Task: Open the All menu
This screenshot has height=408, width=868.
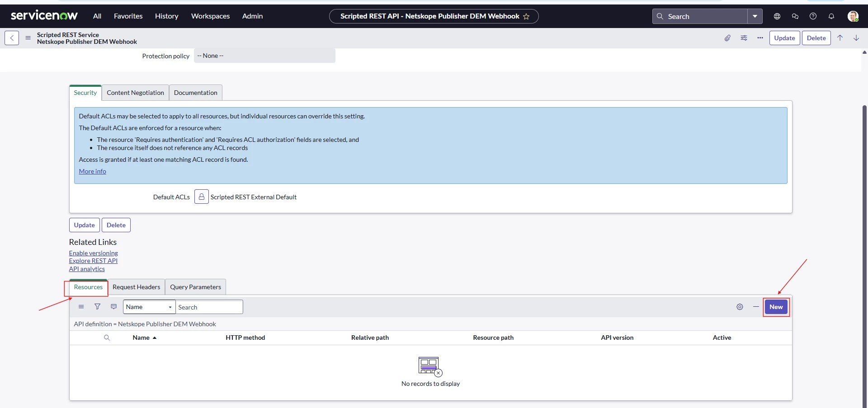Action: click(x=97, y=16)
